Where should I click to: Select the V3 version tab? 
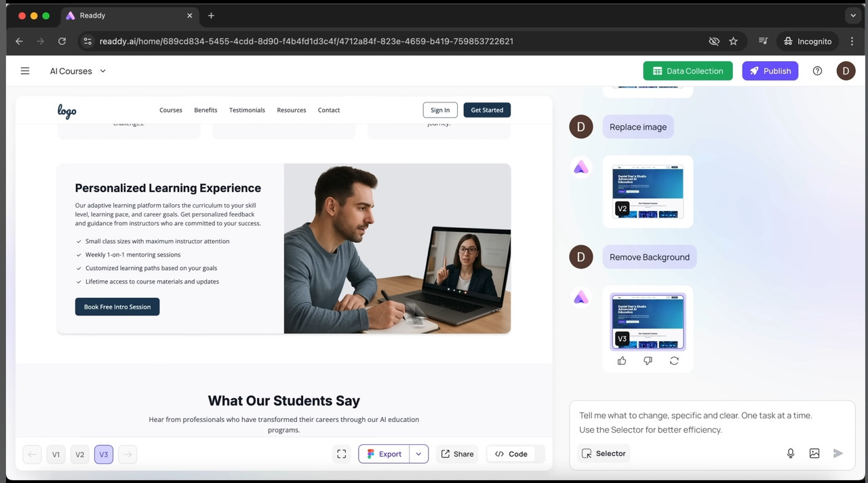coord(104,455)
